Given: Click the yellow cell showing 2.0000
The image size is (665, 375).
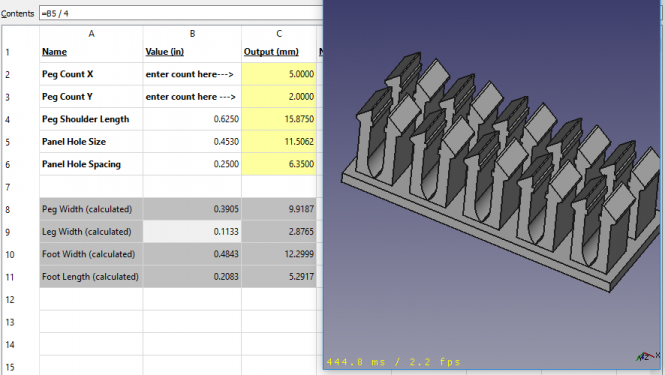Looking at the screenshot, I should tap(279, 97).
